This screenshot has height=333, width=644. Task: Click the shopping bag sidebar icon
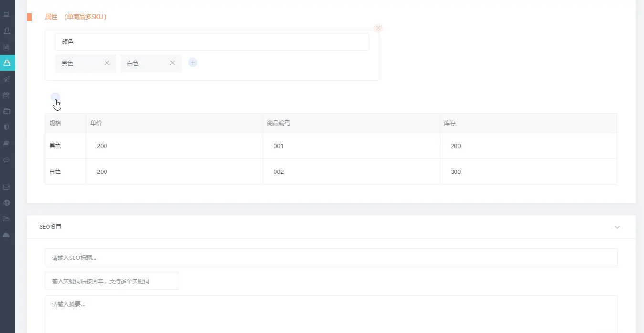click(7, 63)
